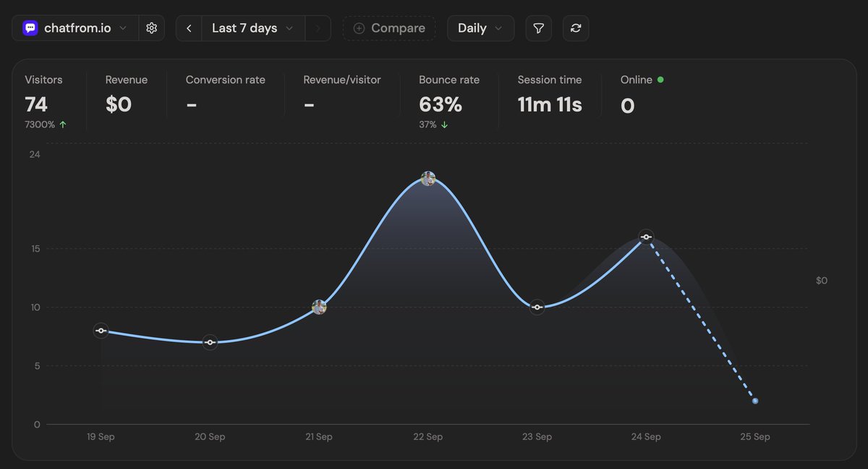Click the 19 Sep axis label
This screenshot has width=868, height=469.
point(101,436)
